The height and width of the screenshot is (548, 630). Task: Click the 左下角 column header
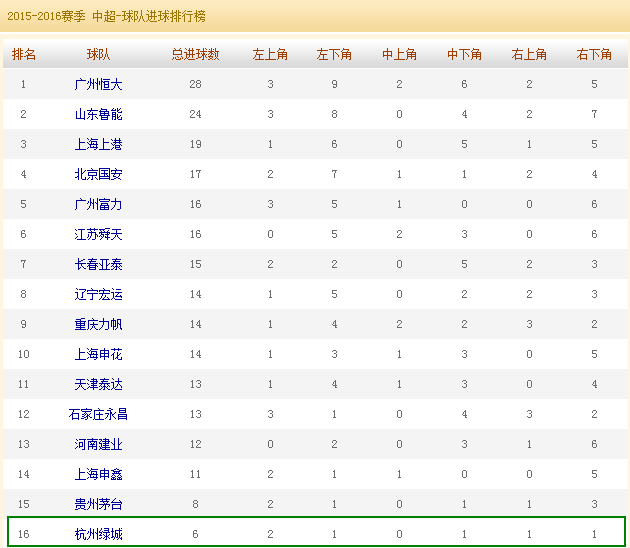(x=334, y=54)
